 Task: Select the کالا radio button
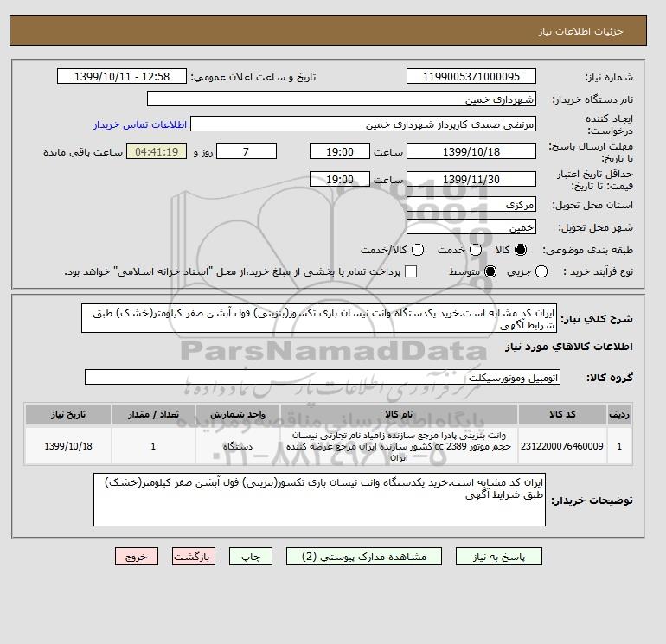pyautogui.click(x=521, y=250)
